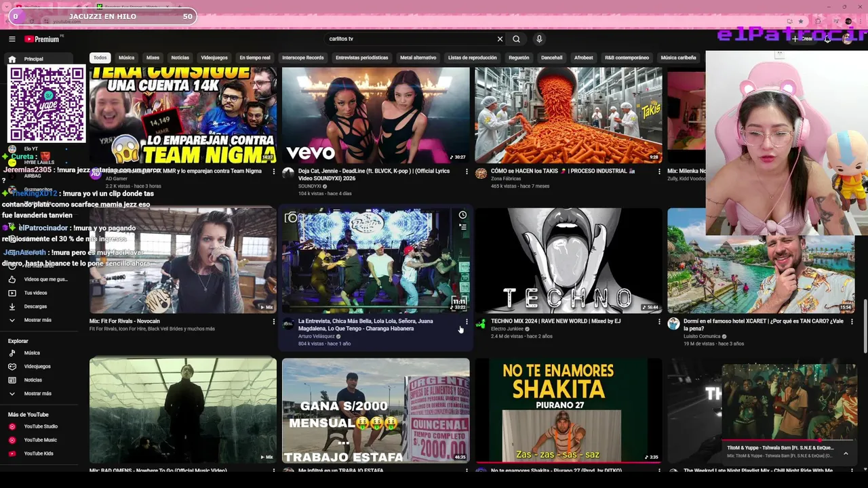Go to YouTube Premium home logo

pyautogui.click(x=42, y=39)
